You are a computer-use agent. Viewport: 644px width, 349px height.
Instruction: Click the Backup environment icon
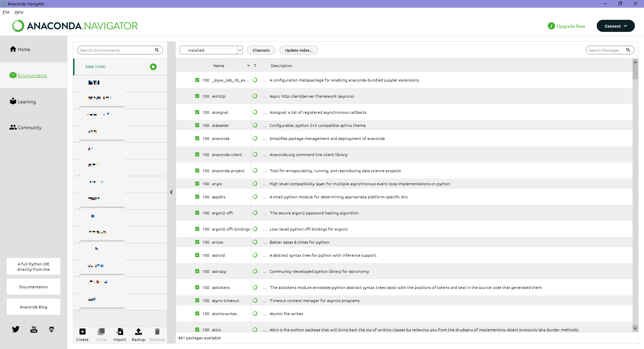pos(138,332)
